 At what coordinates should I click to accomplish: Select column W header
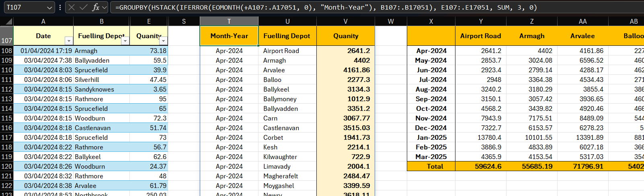pyautogui.click(x=391, y=21)
